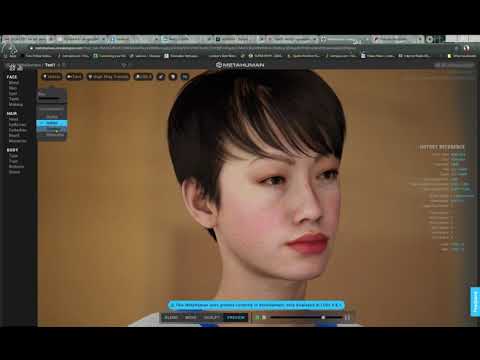Screen dimensions: 480x360
Task: Open Makeup under the FACE section
Action: [15, 104]
